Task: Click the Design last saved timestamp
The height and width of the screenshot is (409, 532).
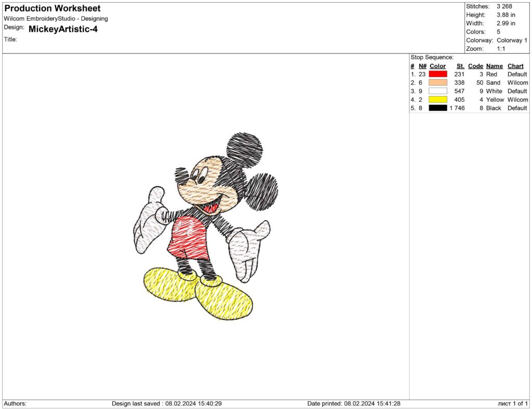Action: 167,404
